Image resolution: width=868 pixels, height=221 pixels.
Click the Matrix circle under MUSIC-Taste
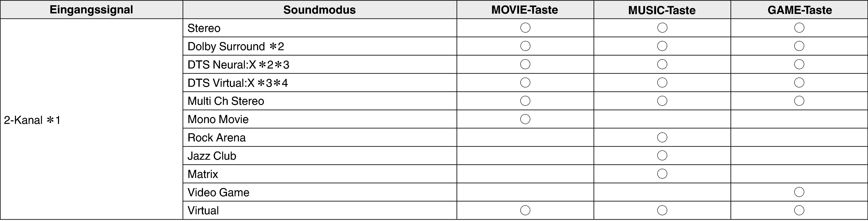[x=662, y=174]
